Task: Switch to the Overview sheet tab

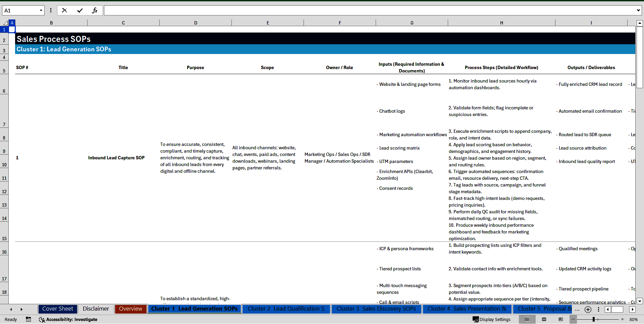Action: click(130, 309)
